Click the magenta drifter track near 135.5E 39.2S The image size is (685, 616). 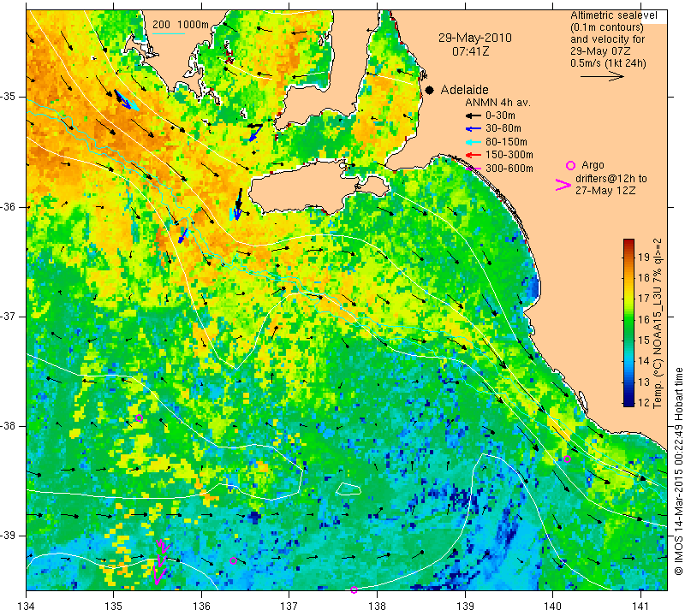coord(161,561)
